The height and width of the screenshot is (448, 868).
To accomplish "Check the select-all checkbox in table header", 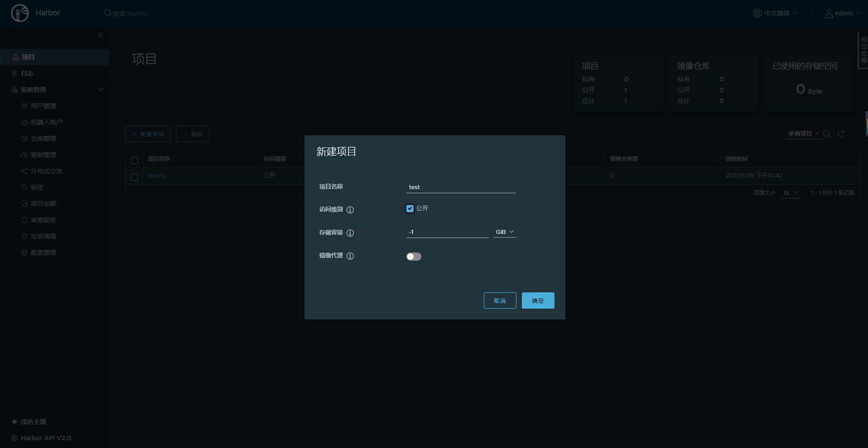I will pyautogui.click(x=135, y=161).
